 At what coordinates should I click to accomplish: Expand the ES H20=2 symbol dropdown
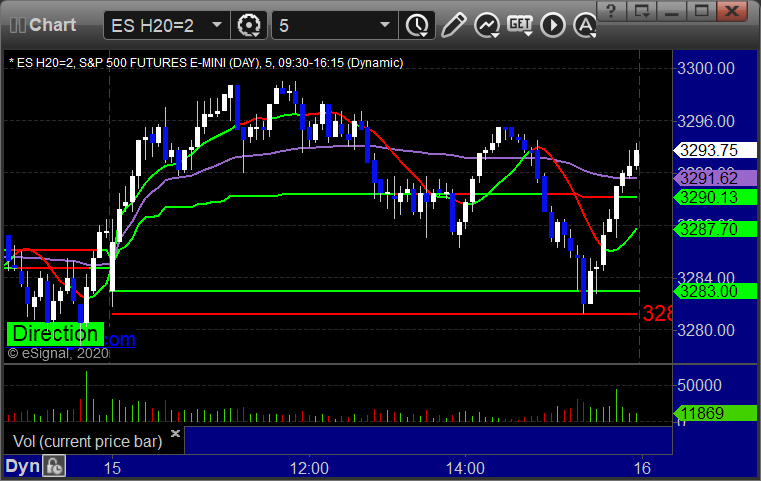(x=217, y=25)
